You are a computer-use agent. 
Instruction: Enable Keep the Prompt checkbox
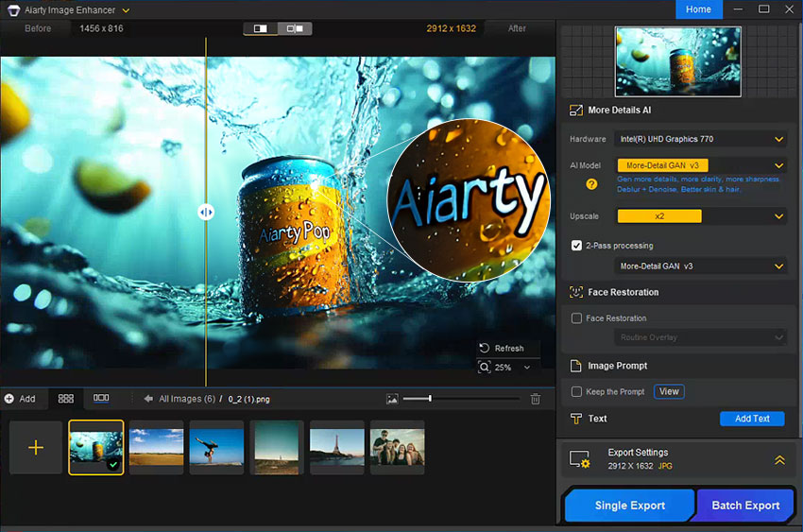coord(576,392)
